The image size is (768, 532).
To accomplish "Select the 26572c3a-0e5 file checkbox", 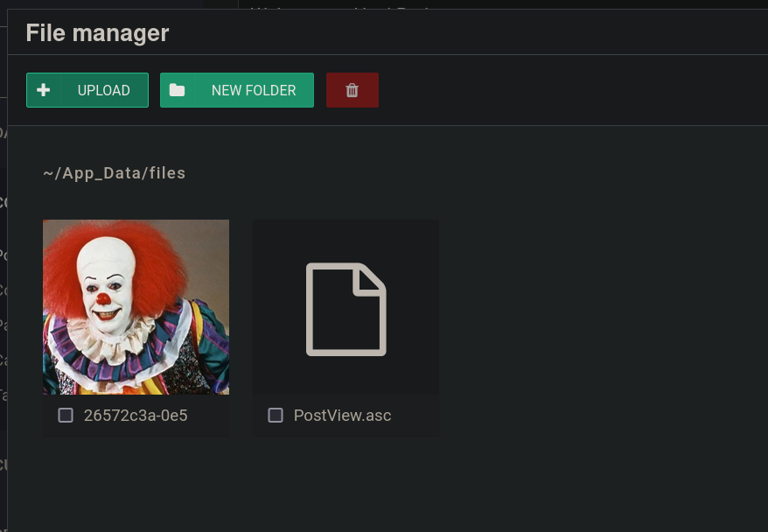I will pos(66,416).
